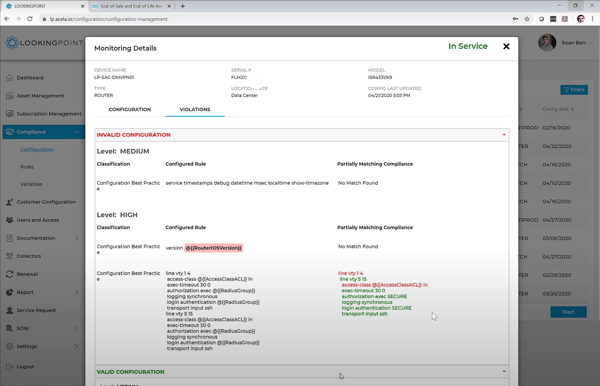600x386 pixels.
Task: Select the VIOLATIONS tab
Action: [x=195, y=109]
